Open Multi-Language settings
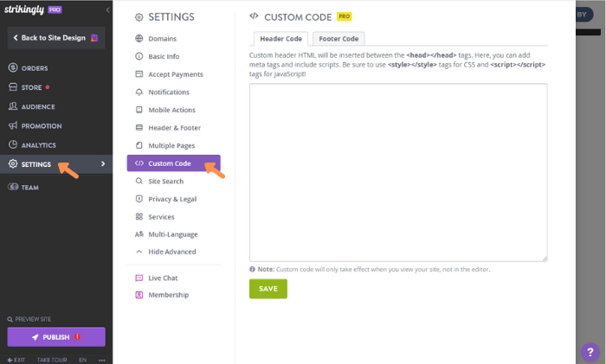Screen dimensions: 606x364 (x=173, y=234)
